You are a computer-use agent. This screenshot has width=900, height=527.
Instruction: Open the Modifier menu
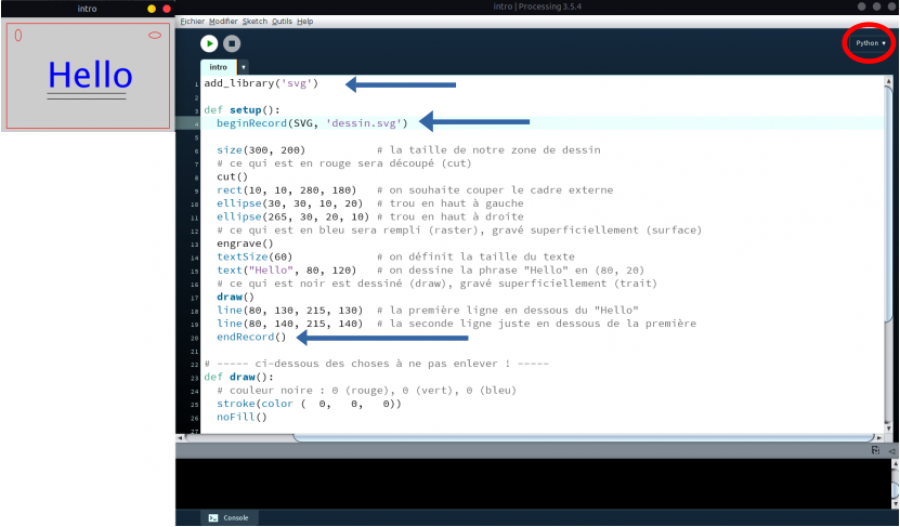[223, 21]
